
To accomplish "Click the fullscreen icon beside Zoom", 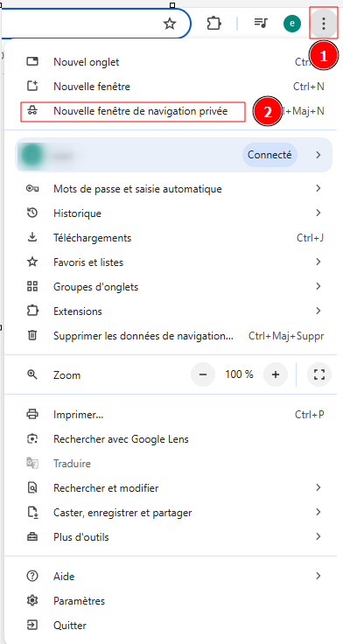I will pos(319,374).
